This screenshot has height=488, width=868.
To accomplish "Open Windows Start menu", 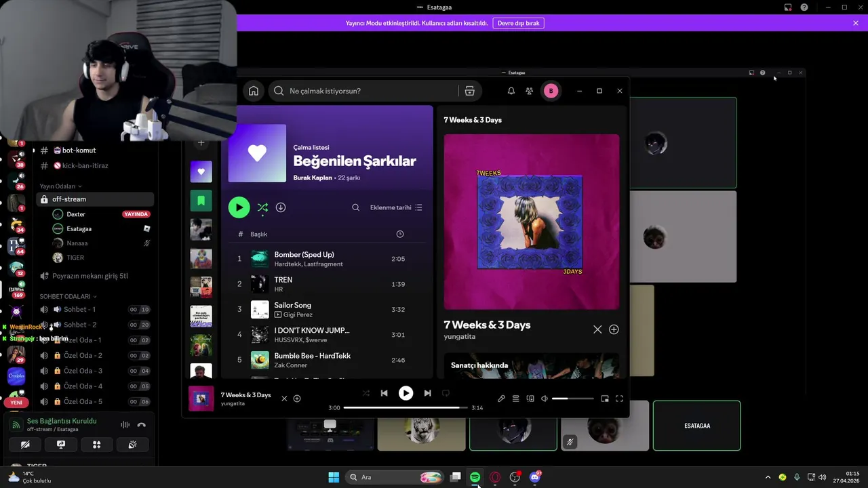I will pos(334,477).
